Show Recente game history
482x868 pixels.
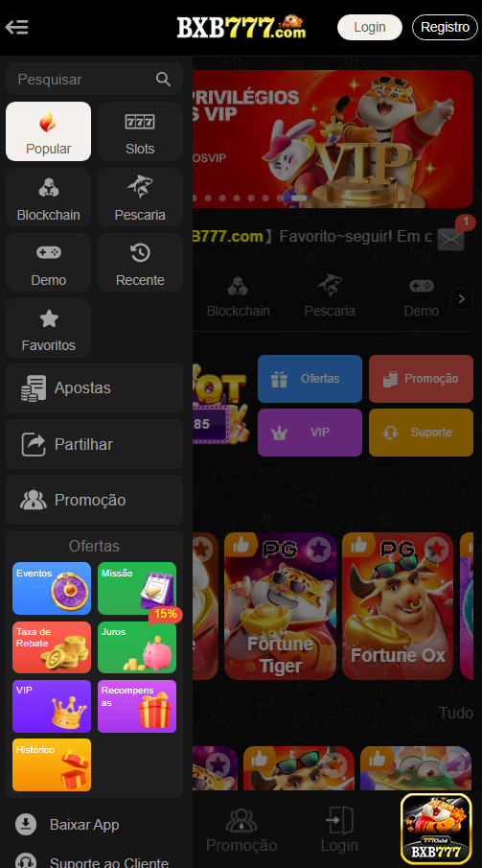click(140, 263)
